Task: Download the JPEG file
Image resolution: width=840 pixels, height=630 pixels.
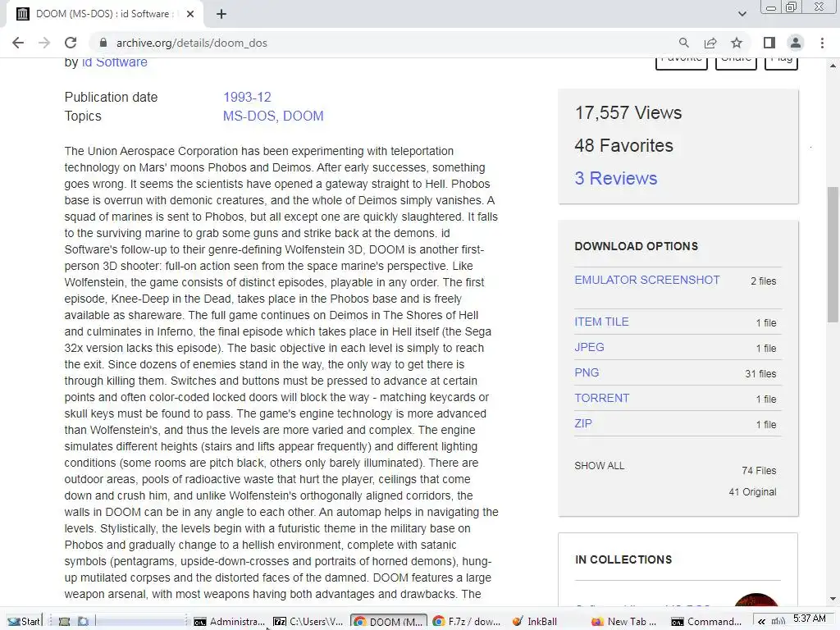Action: (x=589, y=347)
